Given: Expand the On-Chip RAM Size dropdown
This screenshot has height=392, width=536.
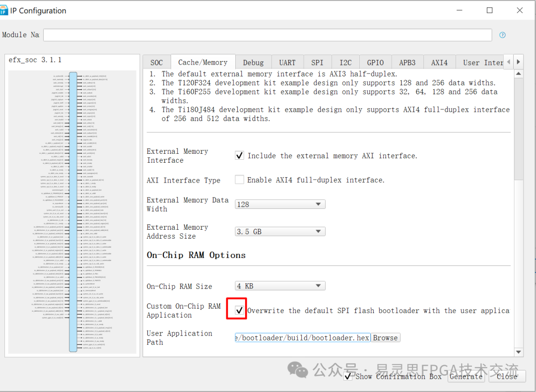Looking at the screenshot, I should tap(280, 286).
